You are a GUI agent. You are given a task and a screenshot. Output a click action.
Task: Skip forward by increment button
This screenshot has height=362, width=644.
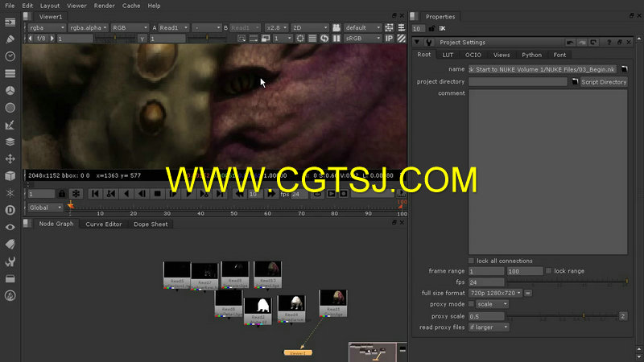(x=270, y=193)
